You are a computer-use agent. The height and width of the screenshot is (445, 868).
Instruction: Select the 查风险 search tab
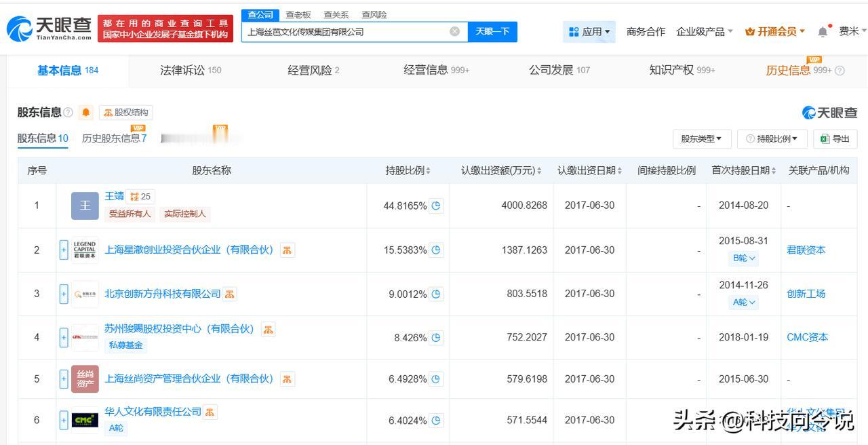374,15
